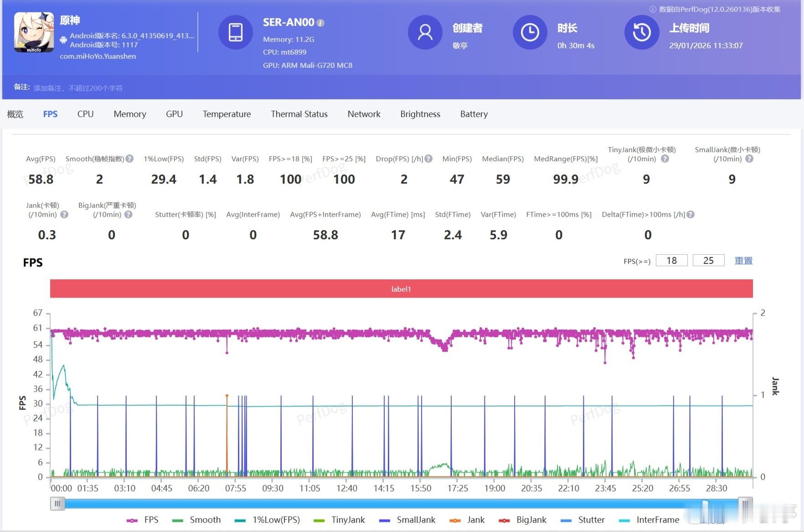Image resolution: width=804 pixels, height=532 pixels.
Task: Click the left handle of timeline range slider
Action: pos(57,503)
